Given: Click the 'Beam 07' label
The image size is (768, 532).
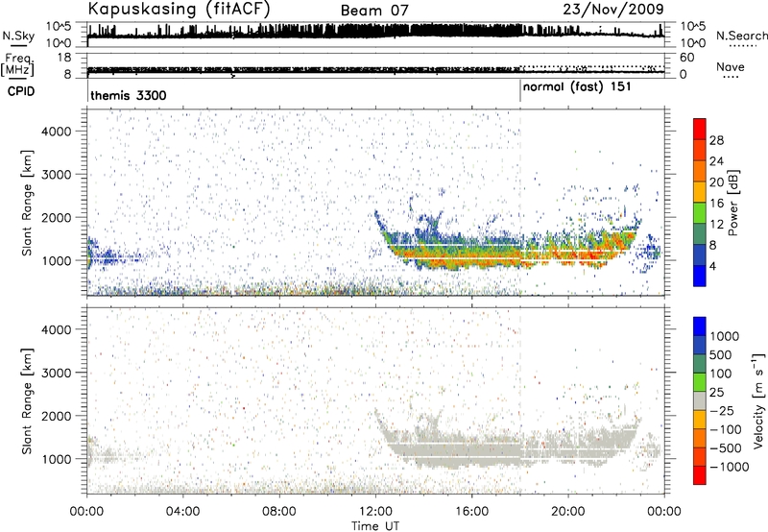Looking at the screenshot, I should coord(374,11).
